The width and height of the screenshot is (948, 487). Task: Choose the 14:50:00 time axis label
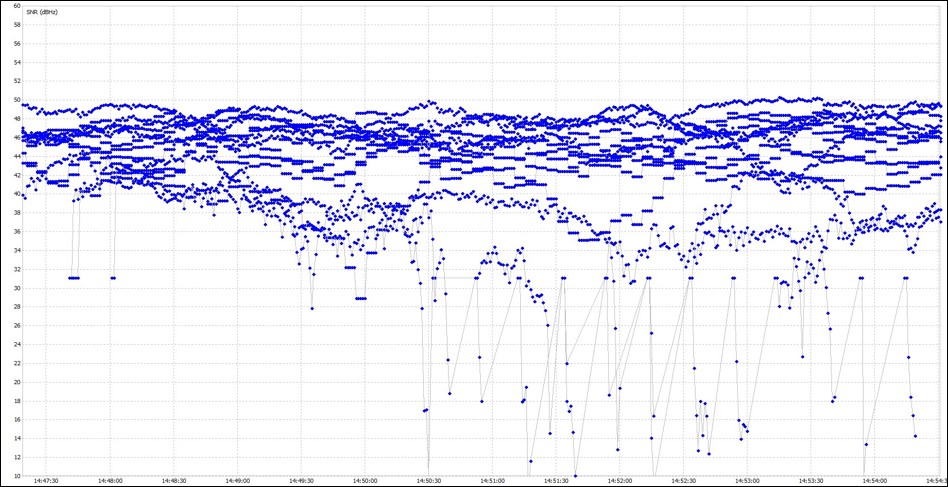click(x=365, y=480)
